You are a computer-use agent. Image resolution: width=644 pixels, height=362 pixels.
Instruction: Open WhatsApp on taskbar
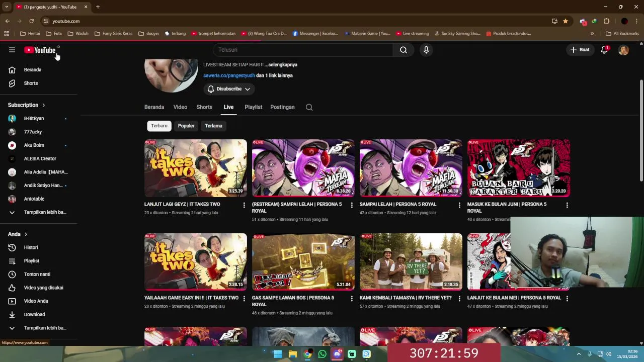(323, 354)
